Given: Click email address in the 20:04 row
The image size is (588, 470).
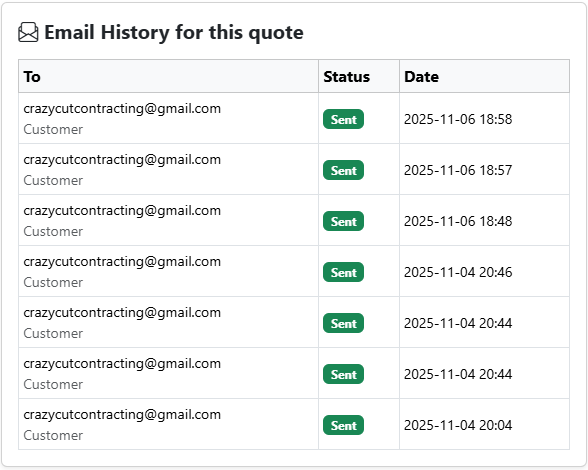Looking at the screenshot, I should (x=122, y=415).
